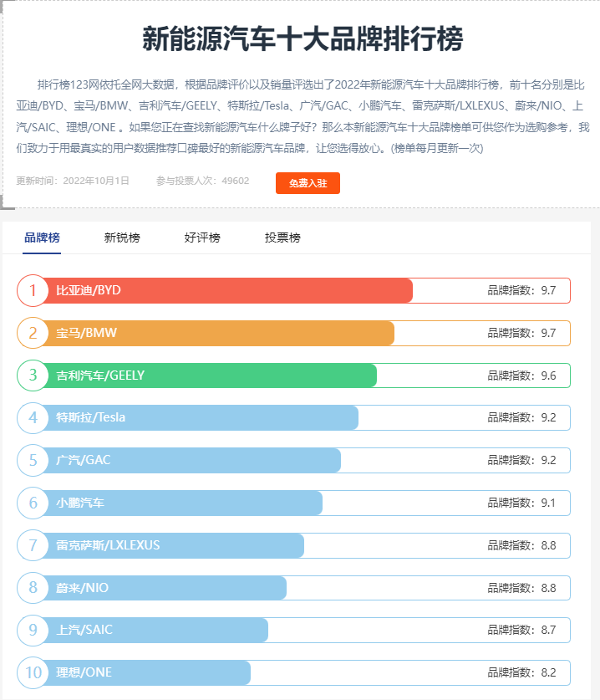Click 品牌指数 9.2 in Tesla row
This screenshot has width=600, height=700.
point(521,417)
